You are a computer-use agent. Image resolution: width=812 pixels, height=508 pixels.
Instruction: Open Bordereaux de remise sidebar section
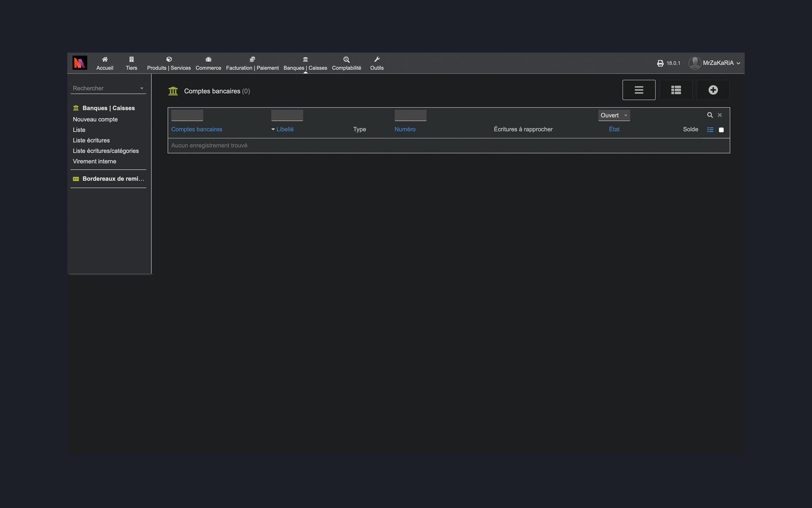(x=113, y=179)
